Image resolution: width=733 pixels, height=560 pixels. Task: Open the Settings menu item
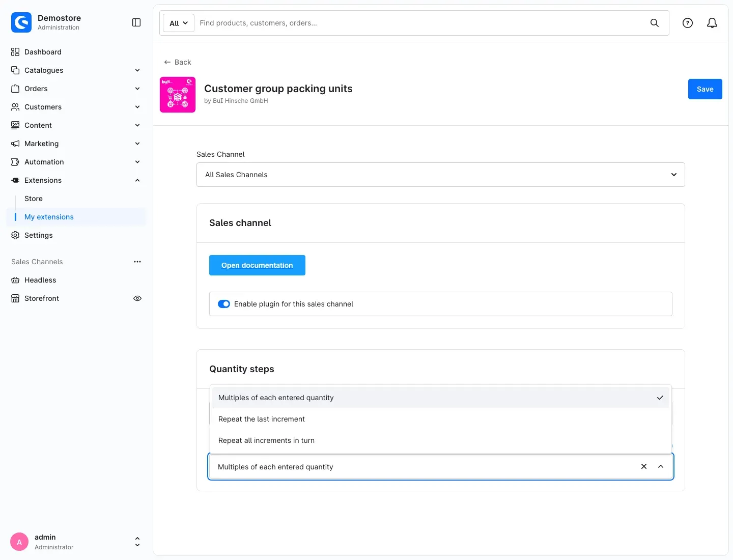39,235
